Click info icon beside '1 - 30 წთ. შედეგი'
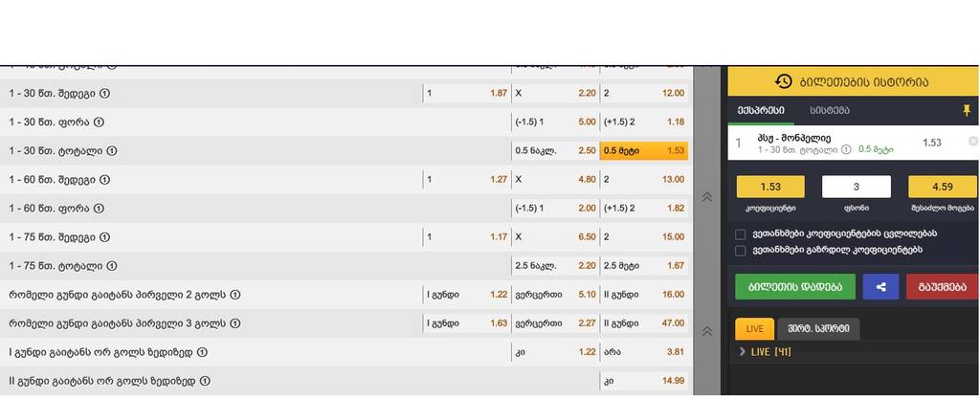The image size is (980, 400). point(105,93)
